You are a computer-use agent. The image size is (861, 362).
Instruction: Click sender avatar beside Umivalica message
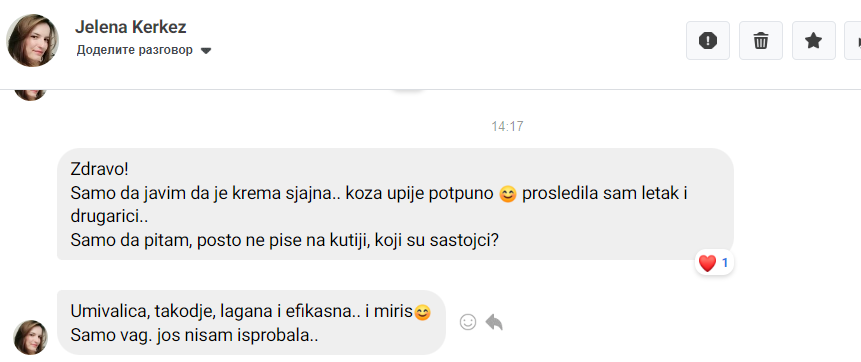(30, 337)
